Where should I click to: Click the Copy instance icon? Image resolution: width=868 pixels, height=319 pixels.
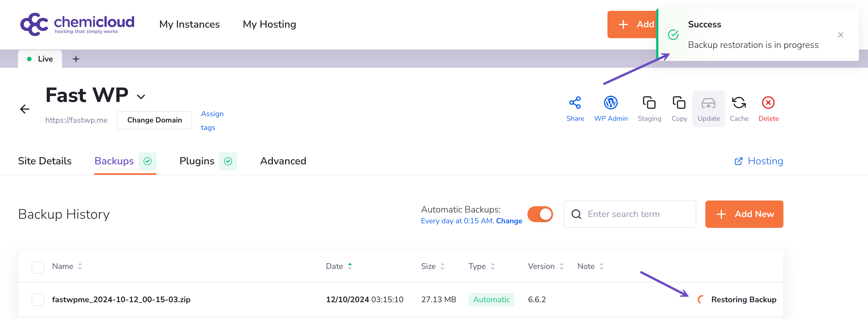tap(679, 103)
